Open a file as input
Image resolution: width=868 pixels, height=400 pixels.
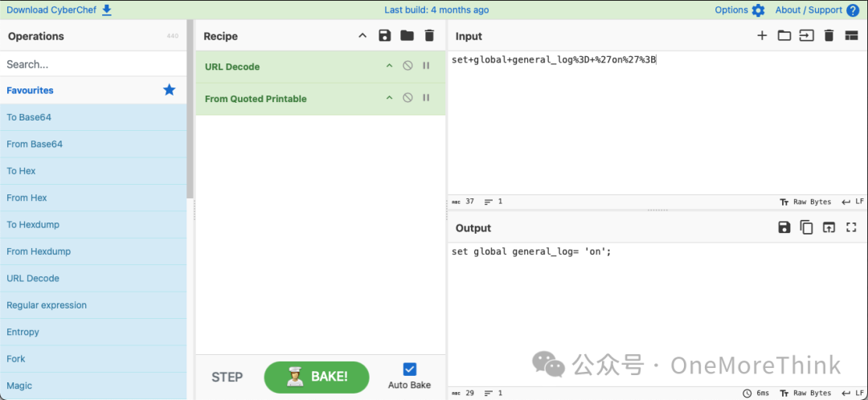click(807, 36)
